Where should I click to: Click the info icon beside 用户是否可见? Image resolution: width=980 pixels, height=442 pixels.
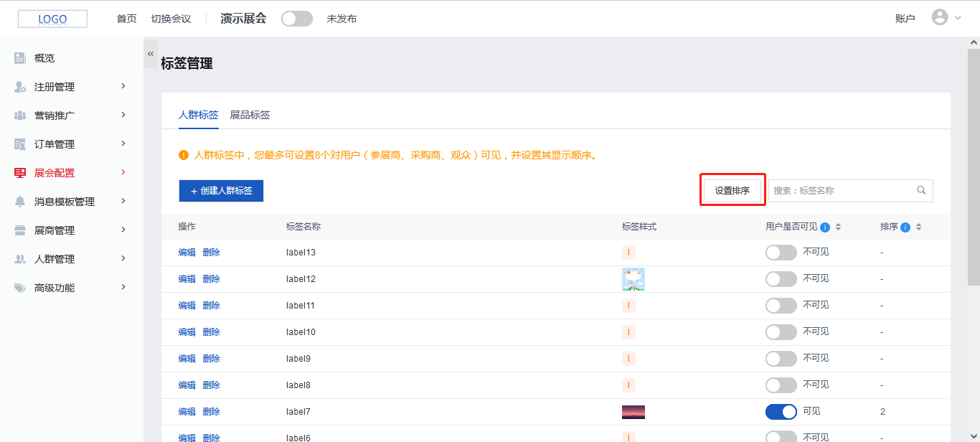pos(825,227)
